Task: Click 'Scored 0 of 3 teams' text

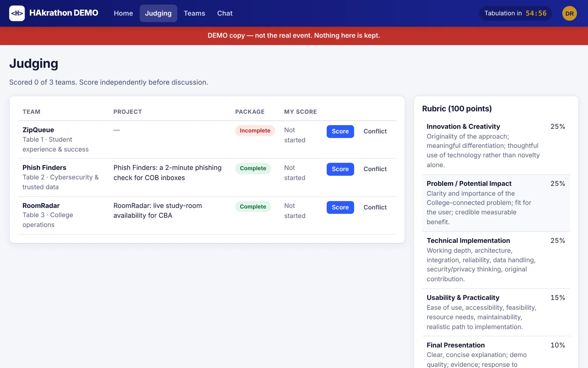Action: coord(43,82)
